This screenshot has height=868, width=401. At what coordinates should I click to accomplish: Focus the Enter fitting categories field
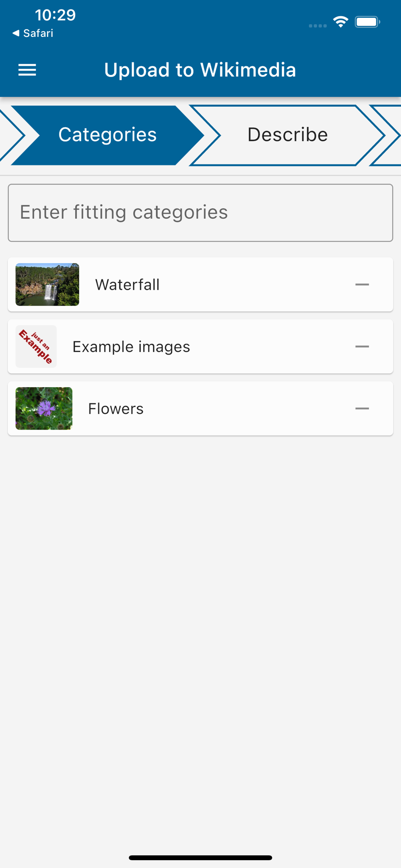pos(200,213)
